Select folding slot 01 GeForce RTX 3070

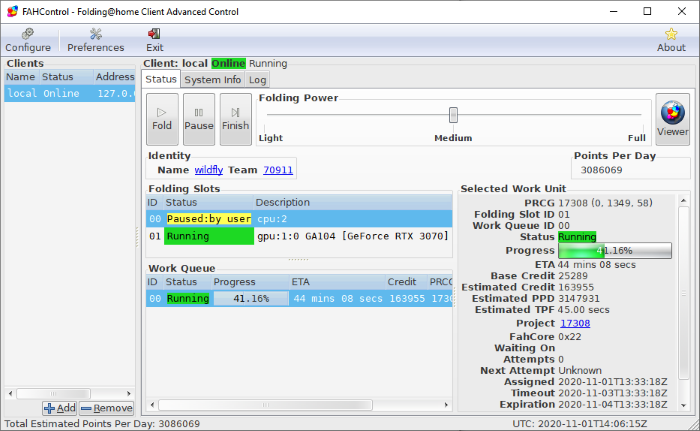tap(299, 236)
